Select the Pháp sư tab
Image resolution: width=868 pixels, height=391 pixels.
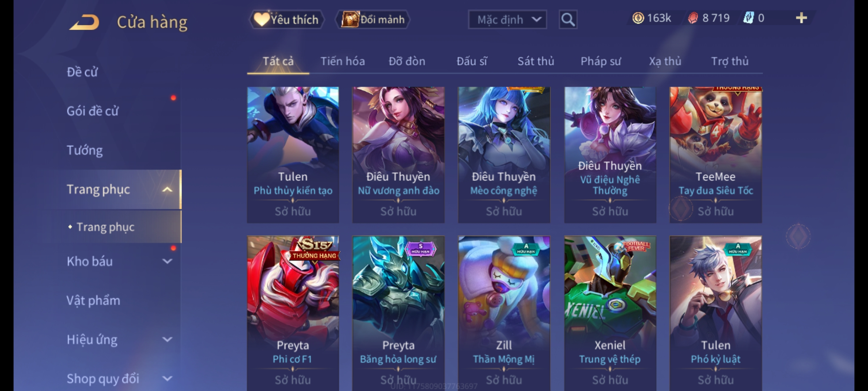point(600,61)
